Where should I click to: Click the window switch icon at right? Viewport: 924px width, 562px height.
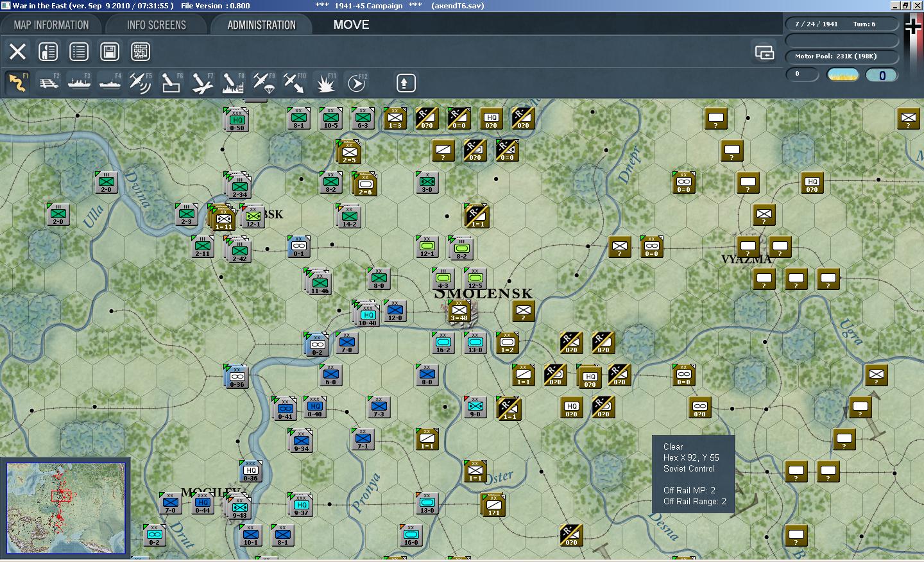coord(765,52)
